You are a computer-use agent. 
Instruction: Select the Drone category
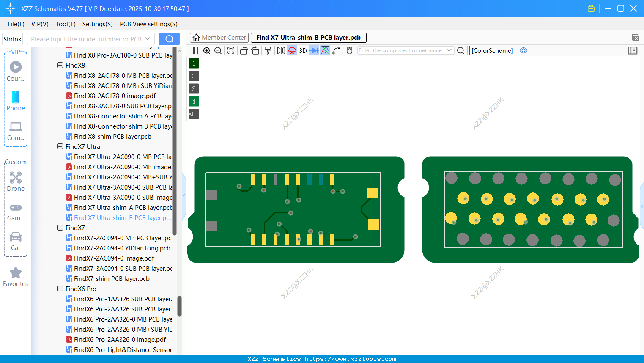point(16,181)
